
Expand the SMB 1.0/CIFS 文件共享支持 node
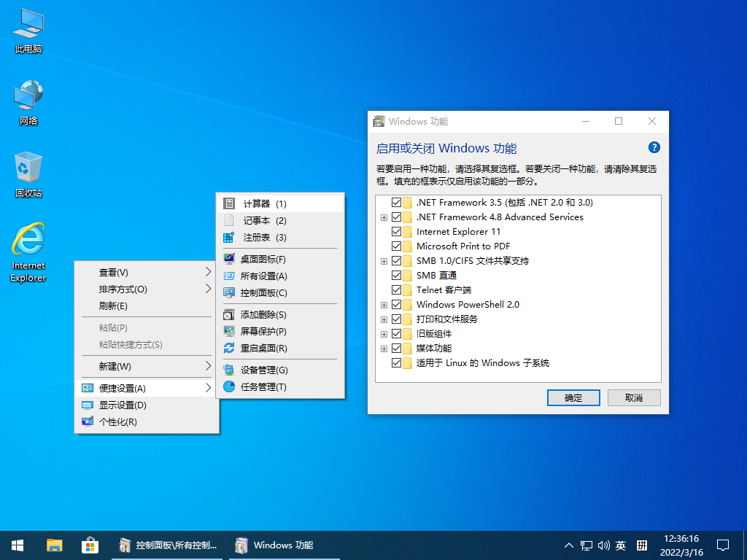[x=384, y=262]
